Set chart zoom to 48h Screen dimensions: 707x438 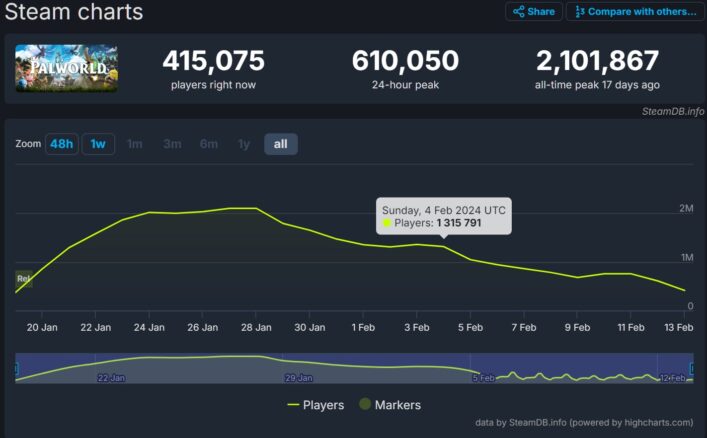coord(62,144)
